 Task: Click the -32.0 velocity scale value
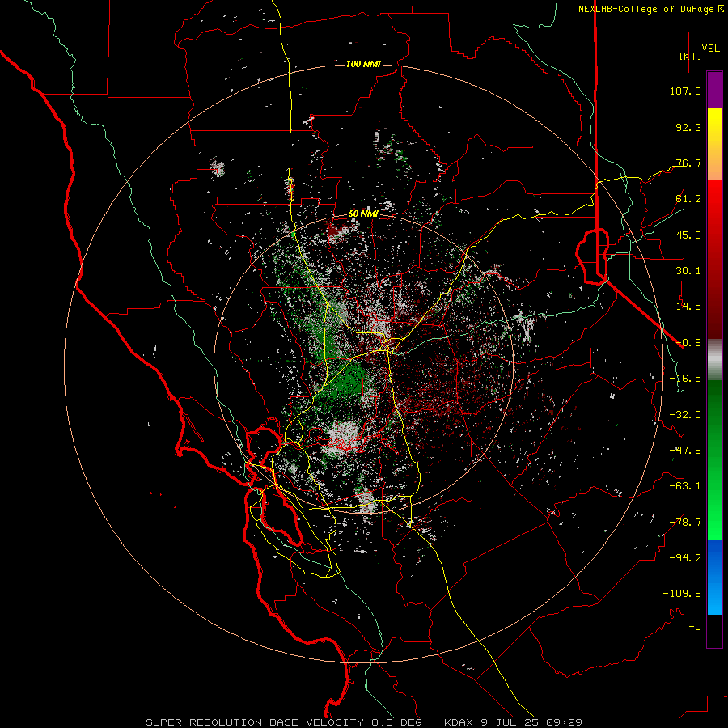click(x=685, y=415)
